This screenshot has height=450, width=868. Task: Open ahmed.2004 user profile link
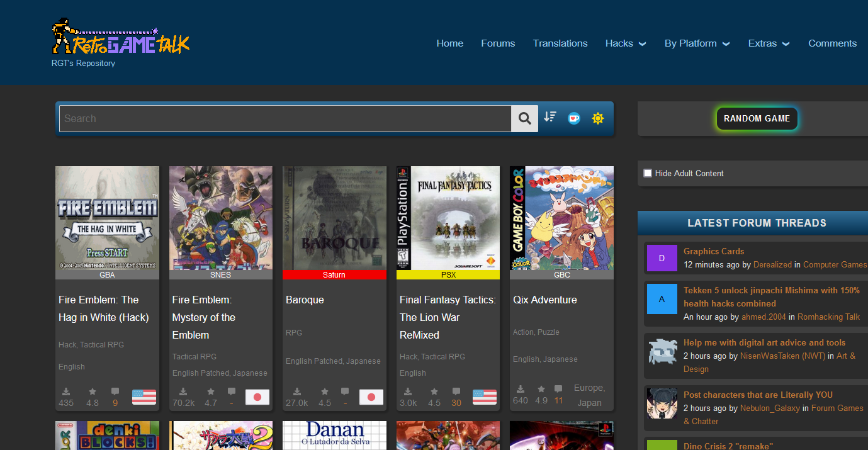764,317
